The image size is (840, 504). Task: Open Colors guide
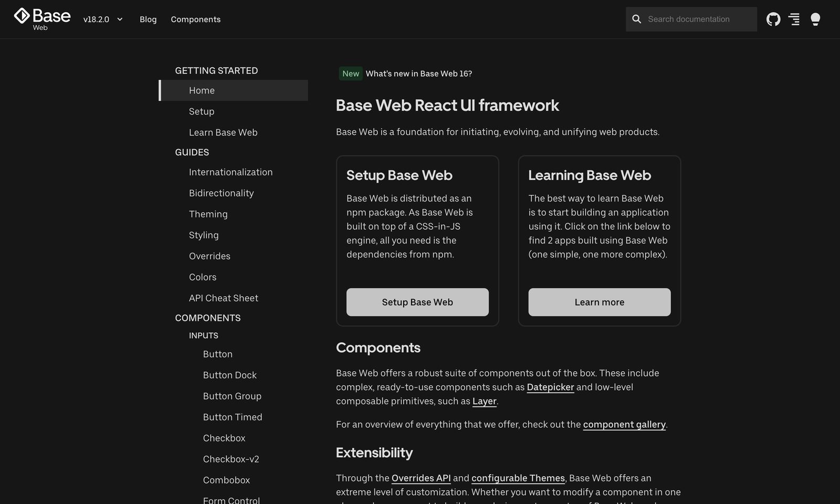tap(203, 277)
